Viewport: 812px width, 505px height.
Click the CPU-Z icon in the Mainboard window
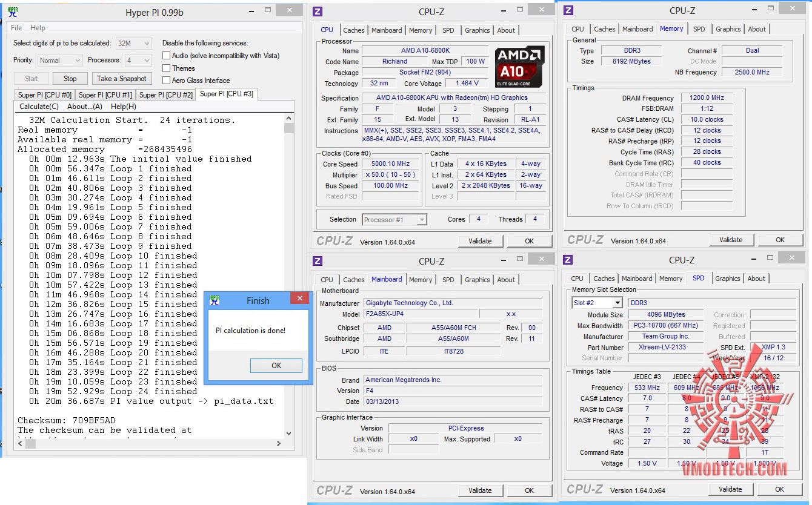[x=318, y=261]
